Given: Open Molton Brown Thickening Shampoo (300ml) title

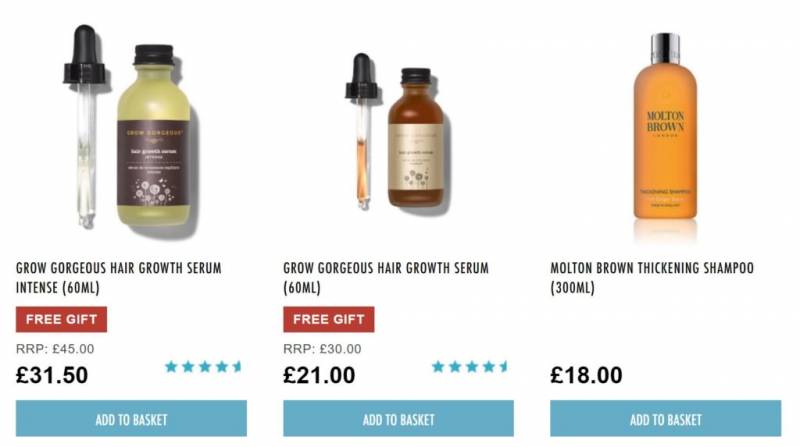Looking at the screenshot, I should click(x=652, y=278).
